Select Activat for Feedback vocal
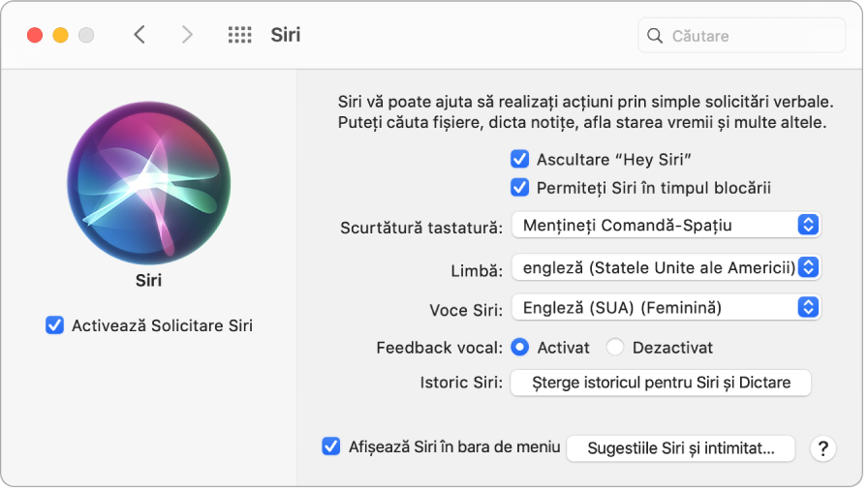 519,347
